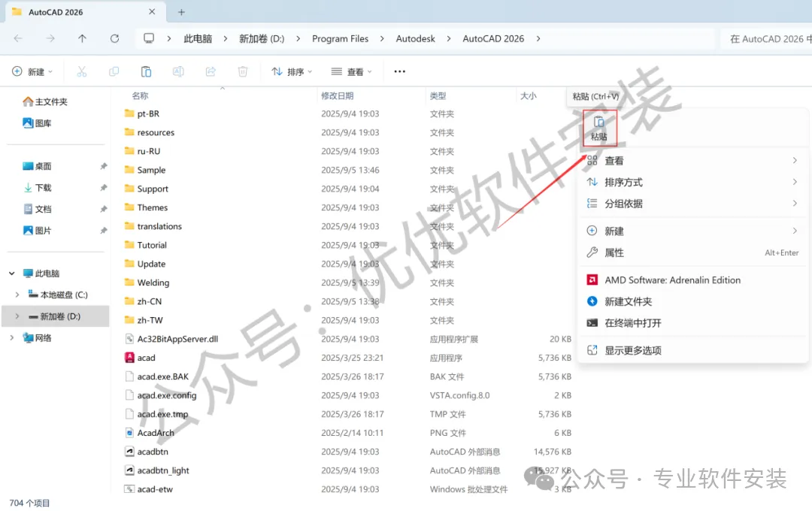Screen dimensions: 812x511
Task: Expand 新加卷 (D:) in navigation tree
Action: (17, 316)
